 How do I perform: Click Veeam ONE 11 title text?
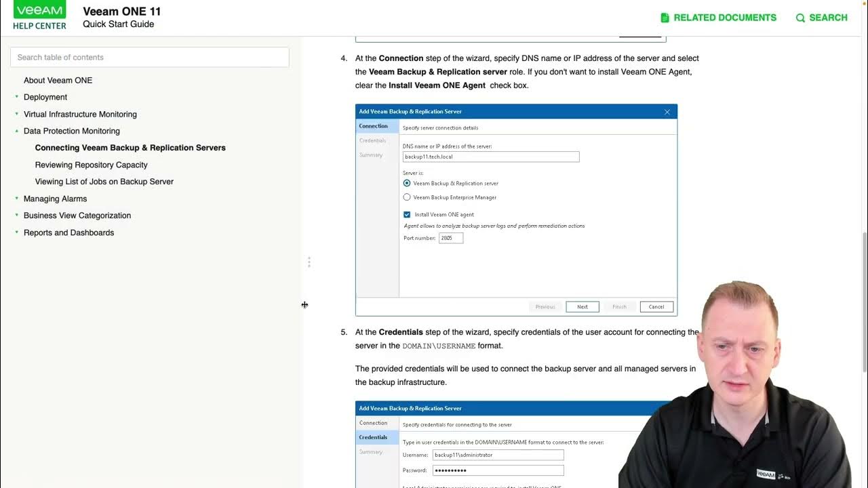(122, 12)
